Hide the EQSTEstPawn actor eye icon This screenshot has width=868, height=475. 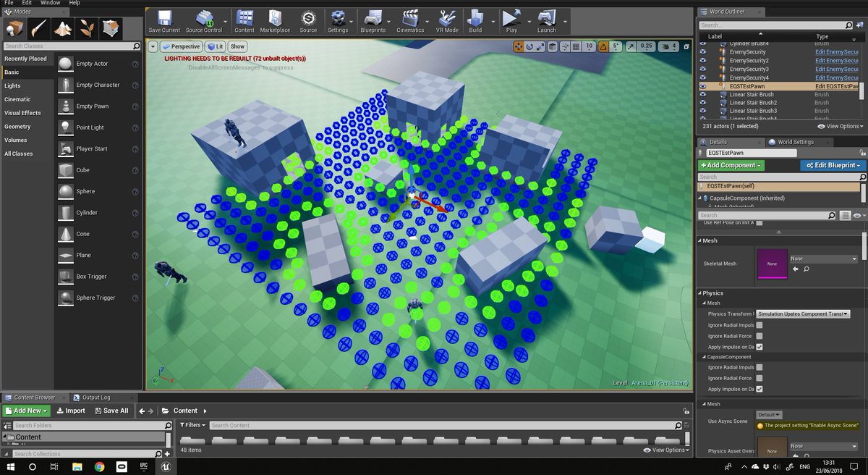(x=702, y=86)
